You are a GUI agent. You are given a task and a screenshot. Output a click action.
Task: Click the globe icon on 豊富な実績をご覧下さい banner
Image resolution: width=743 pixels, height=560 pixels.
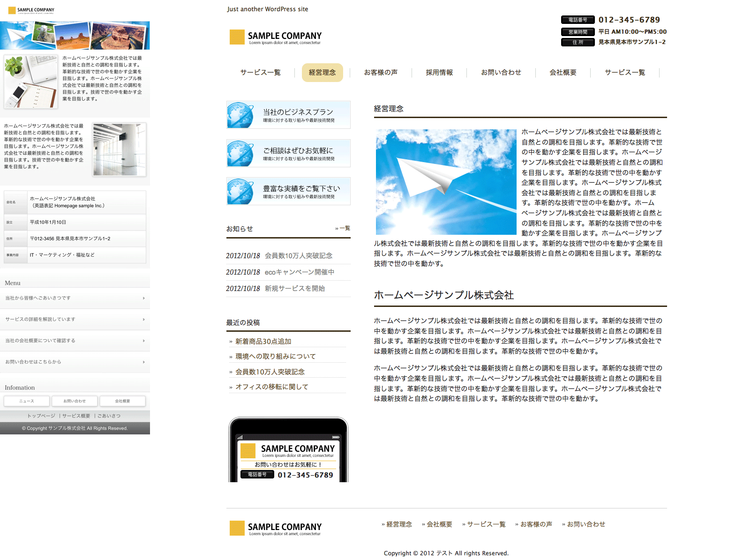[x=240, y=191]
